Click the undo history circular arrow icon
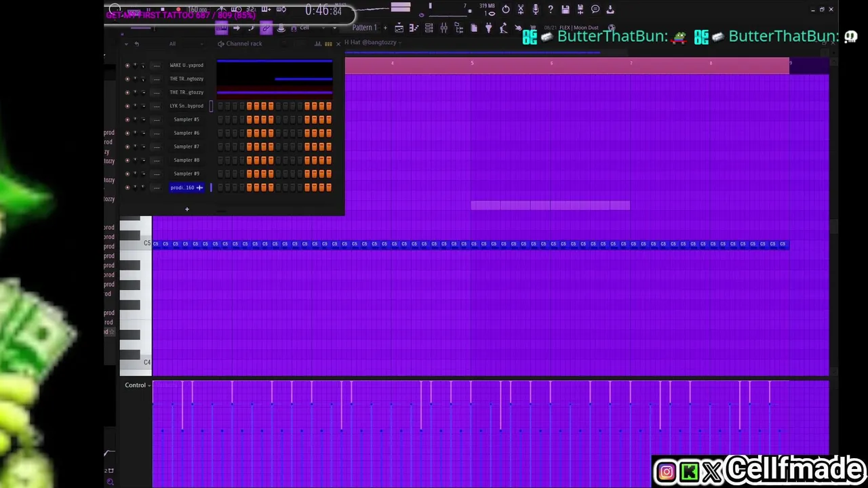This screenshot has width=868, height=488. (x=506, y=9)
